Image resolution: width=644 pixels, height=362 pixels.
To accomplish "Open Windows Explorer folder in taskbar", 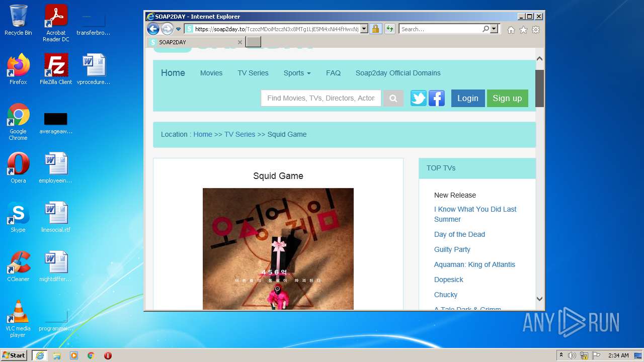I will pyautogui.click(x=57, y=355).
